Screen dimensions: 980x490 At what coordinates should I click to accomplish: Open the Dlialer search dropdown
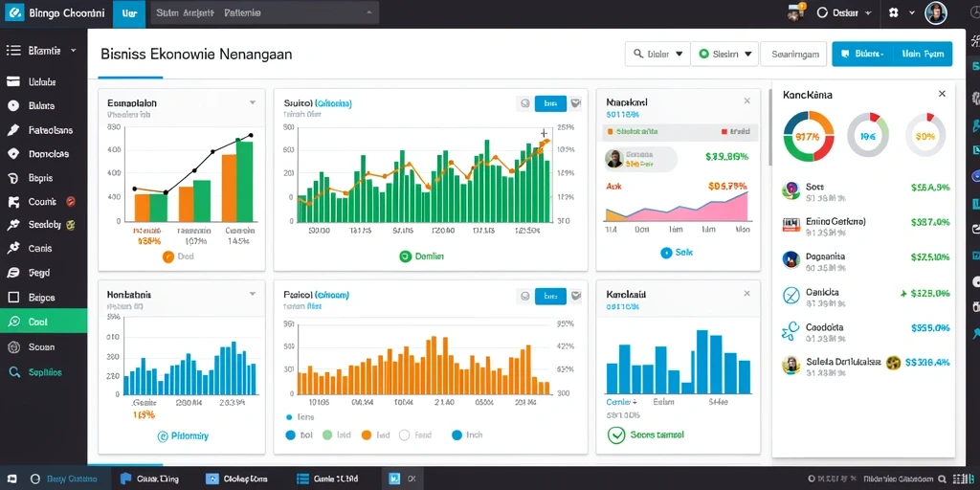point(657,55)
